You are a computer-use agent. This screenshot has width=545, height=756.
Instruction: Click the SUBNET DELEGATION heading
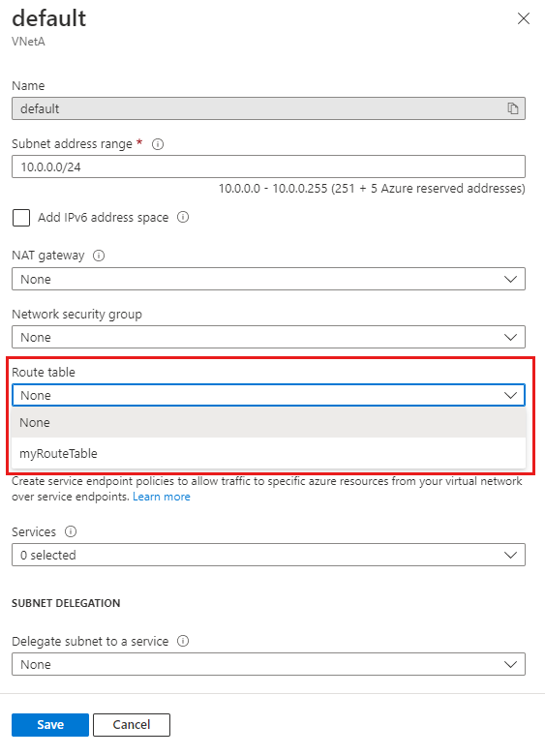66,603
